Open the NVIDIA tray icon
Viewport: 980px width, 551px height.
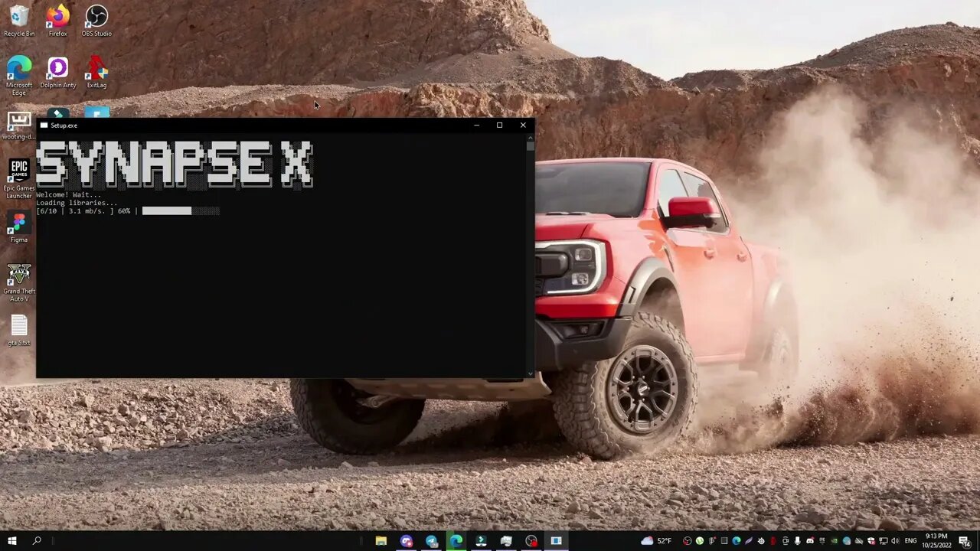coord(834,541)
